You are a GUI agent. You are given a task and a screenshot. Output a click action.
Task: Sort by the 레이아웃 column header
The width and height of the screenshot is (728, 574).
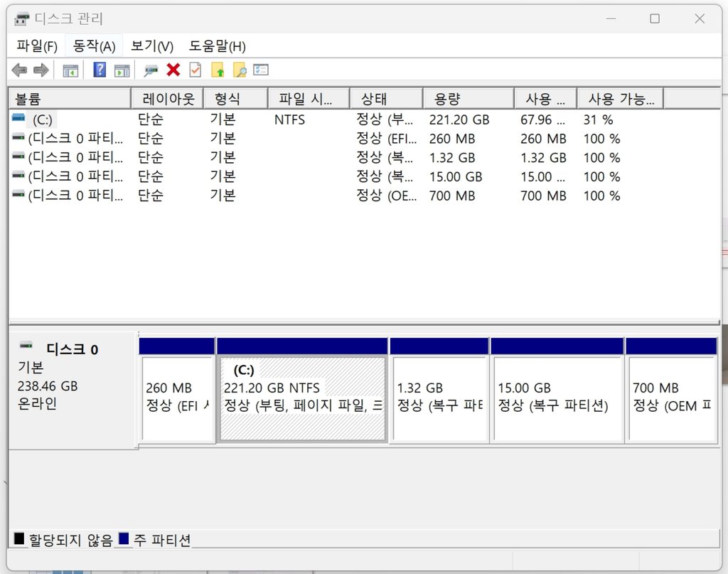click(x=167, y=98)
